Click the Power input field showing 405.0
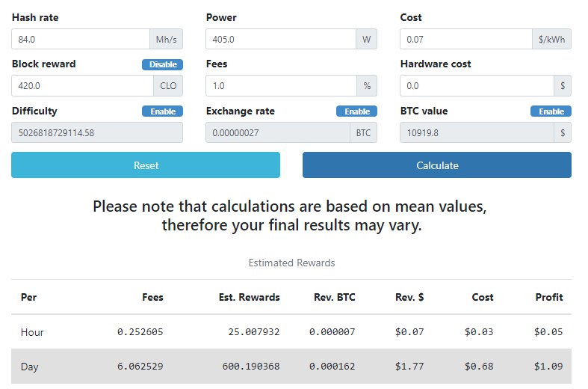588x389 pixels. click(281, 39)
